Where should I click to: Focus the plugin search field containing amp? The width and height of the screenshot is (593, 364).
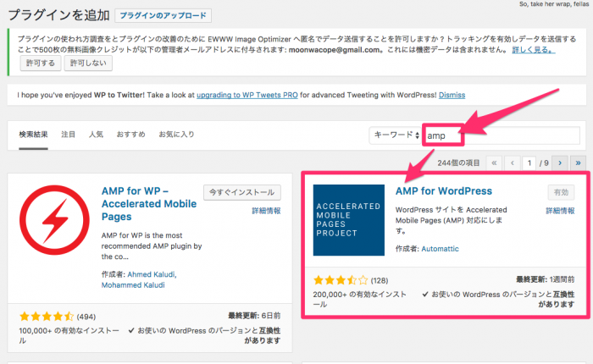click(502, 135)
